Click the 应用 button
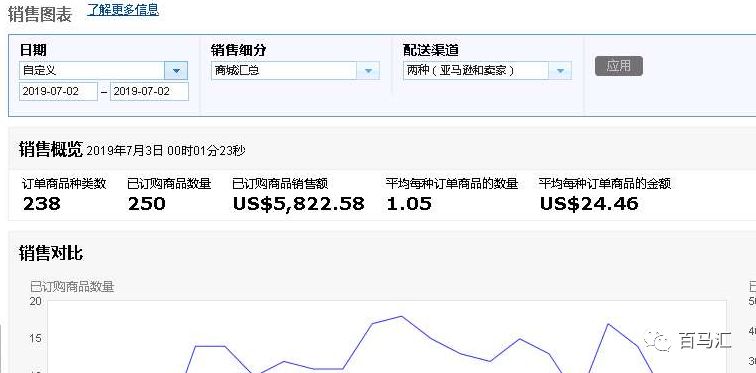Screen dimensions: 756x373 pyautogui.click(x=619, y=66)
